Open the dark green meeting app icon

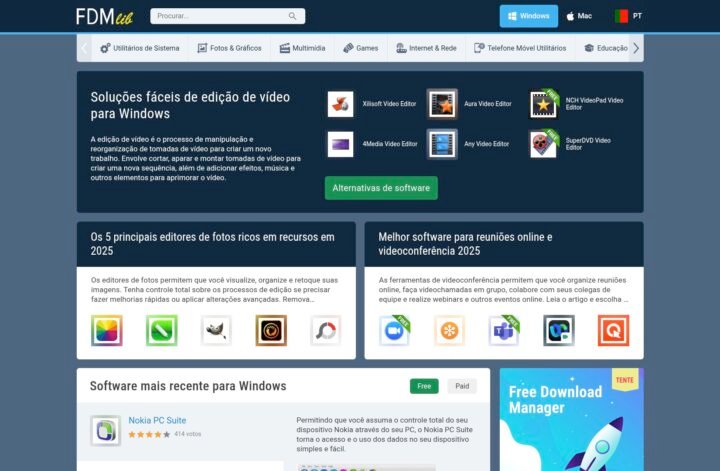click(559, 331)
